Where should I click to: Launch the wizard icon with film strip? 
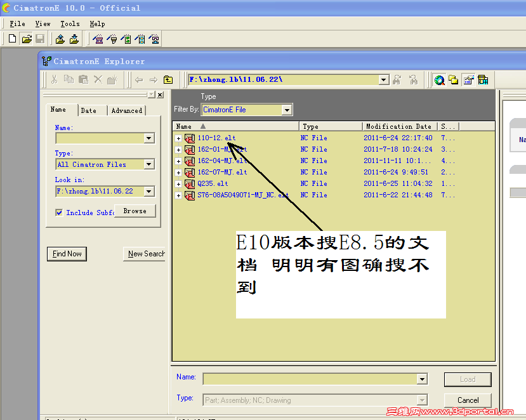point(141,39)
